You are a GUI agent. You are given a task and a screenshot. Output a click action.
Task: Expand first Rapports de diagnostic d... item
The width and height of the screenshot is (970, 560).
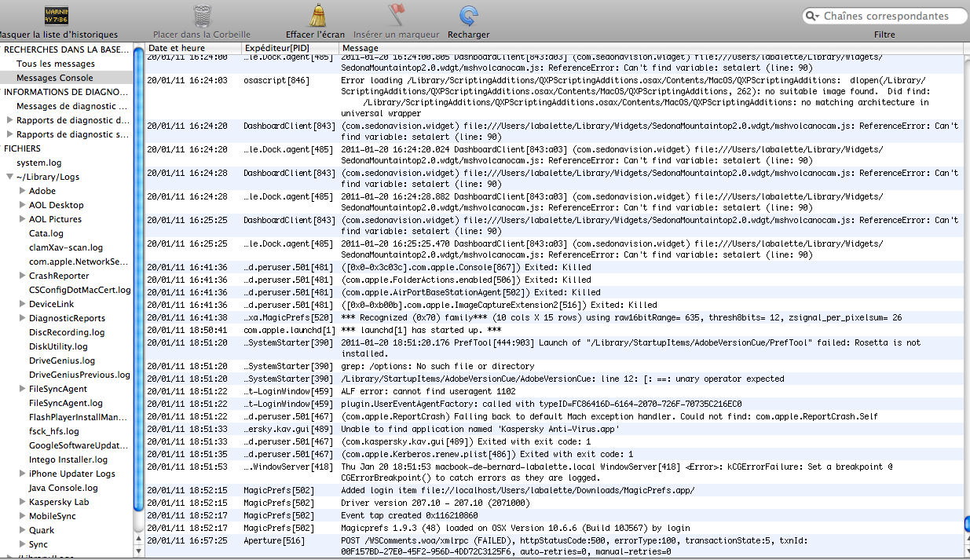(x=10, y=120)
